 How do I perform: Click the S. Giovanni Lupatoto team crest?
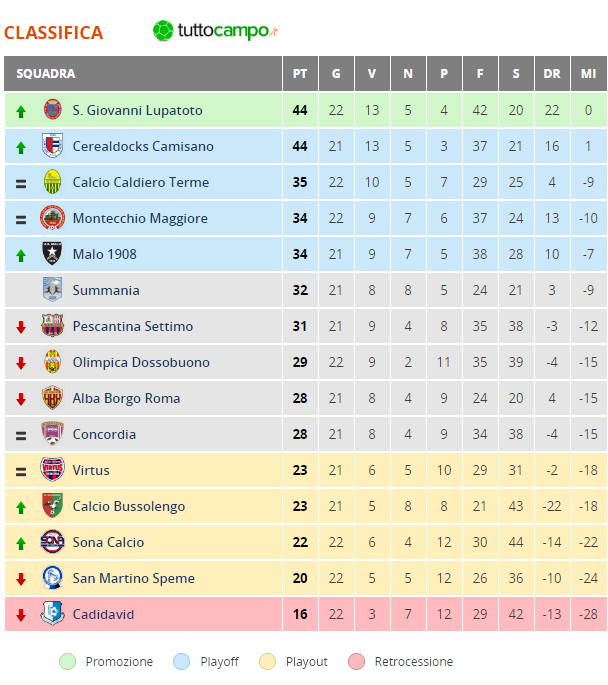(52, 110)
